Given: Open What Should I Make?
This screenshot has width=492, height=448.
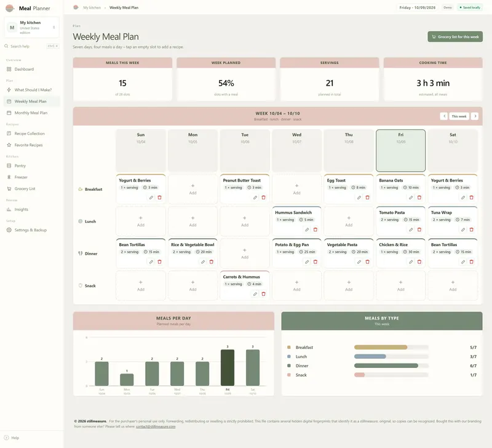Looking at the screenshot, I should [32, 90].
